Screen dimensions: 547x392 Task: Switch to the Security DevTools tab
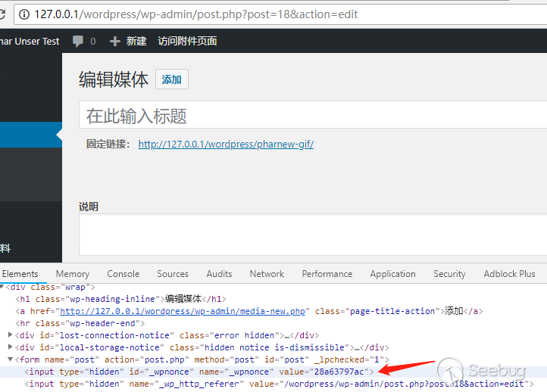(x=449, y=274)
